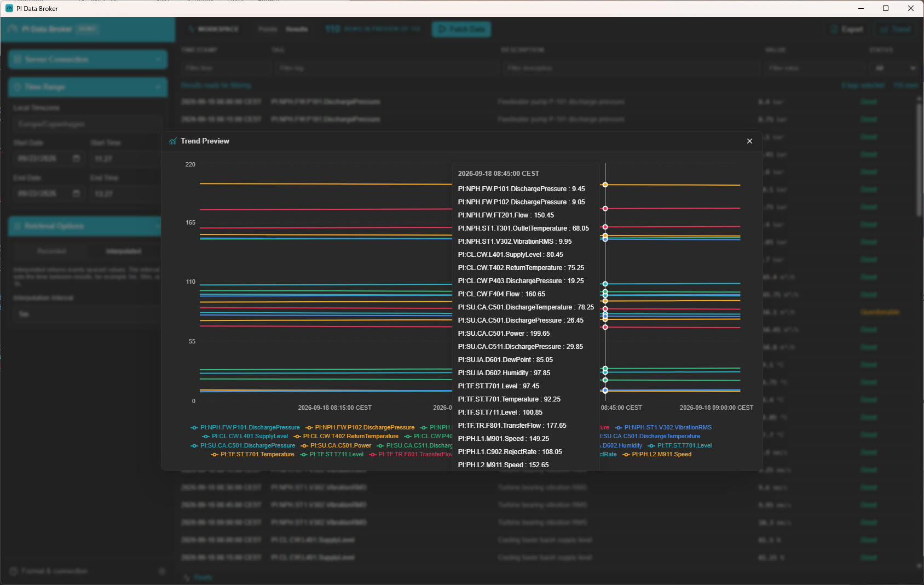Viewport: 924px width, 585px height.
Task: Click the 2026-09-18 09:00:00 CEST axis label
Action: click(x=717, y=408)
